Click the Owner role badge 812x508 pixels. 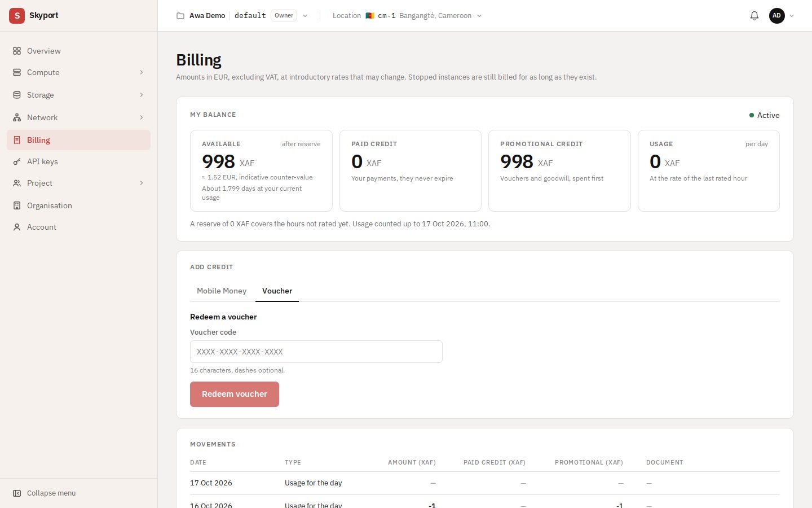pyautogui.click(x=284, y=16)
